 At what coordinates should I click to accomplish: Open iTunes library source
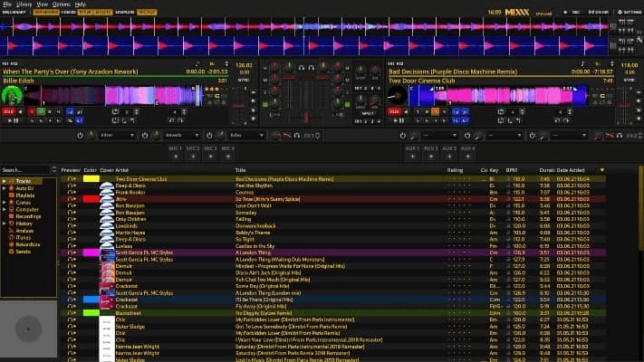tap(23, 238)
